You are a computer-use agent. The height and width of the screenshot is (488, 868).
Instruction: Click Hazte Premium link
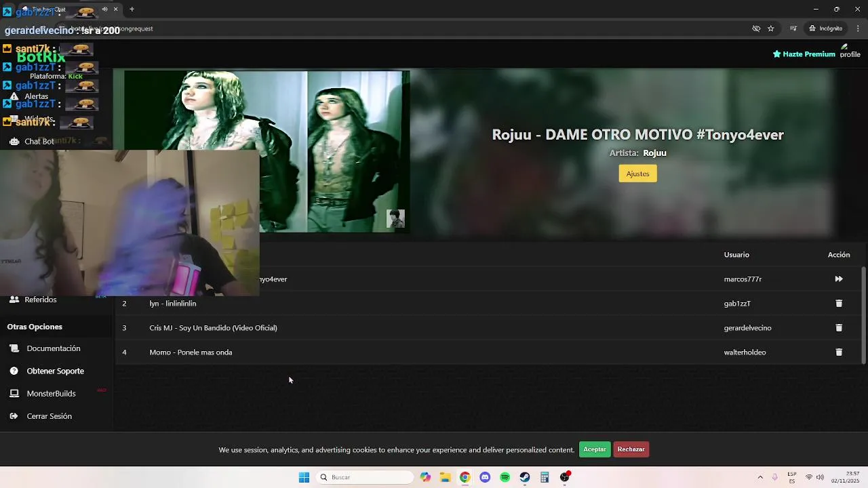pyautogui.click(x=804, y=54)
